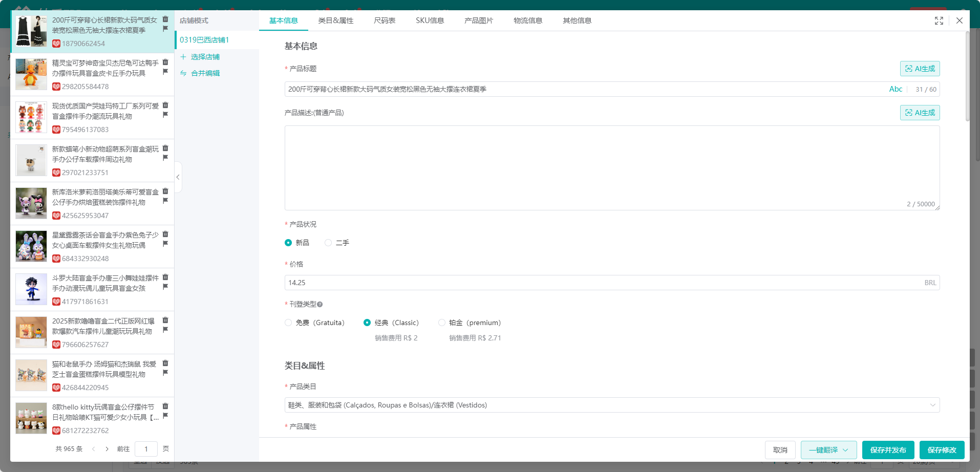Viewport: 980px width, 472px height.
Task: Switch to the SKU信息 tab
Action: tap(430, 20)
